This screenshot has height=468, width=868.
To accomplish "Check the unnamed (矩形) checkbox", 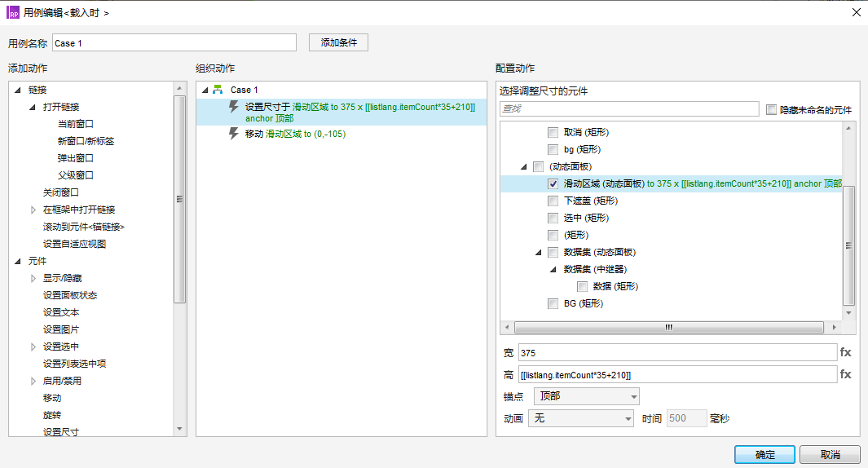I will tap(553, 236).
